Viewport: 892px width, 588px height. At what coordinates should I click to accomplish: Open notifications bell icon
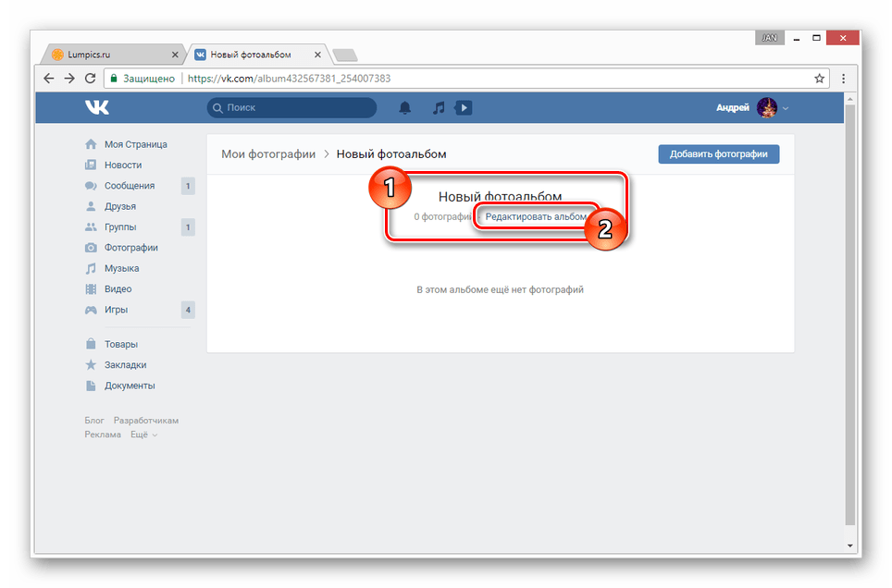(404, 107)
